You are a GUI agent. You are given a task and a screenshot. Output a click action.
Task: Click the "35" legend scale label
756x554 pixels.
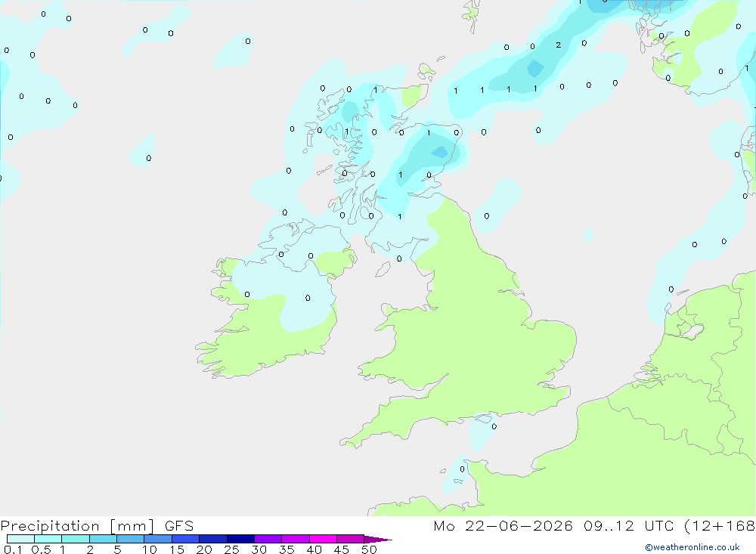click(287, 549)
